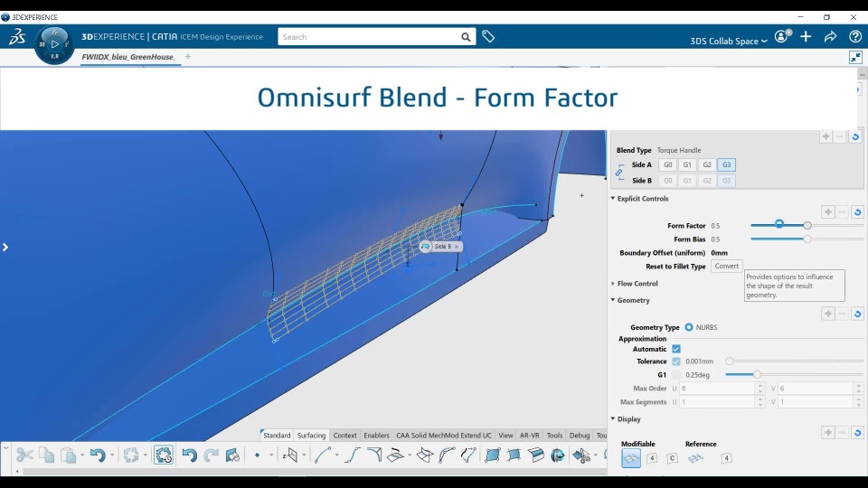868x488 pixels.
Task: Toggle Modifiable 'C' flag display option
Action: [672, 458]
